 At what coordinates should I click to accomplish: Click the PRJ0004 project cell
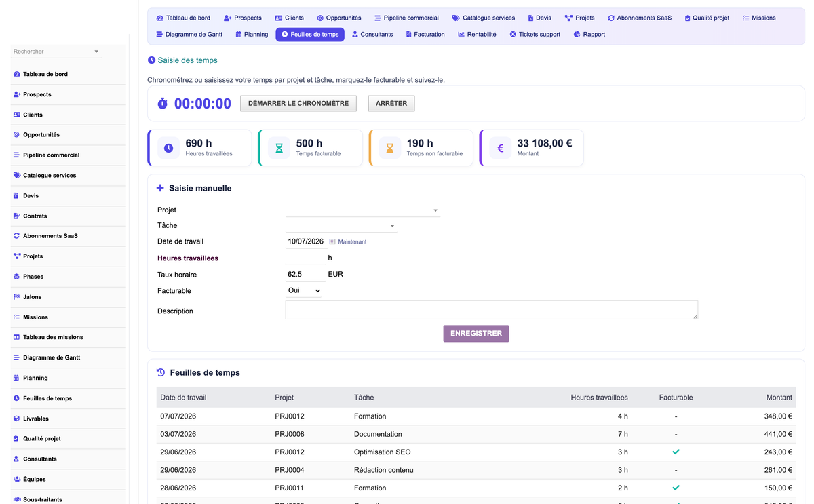[x=290, y=470]
